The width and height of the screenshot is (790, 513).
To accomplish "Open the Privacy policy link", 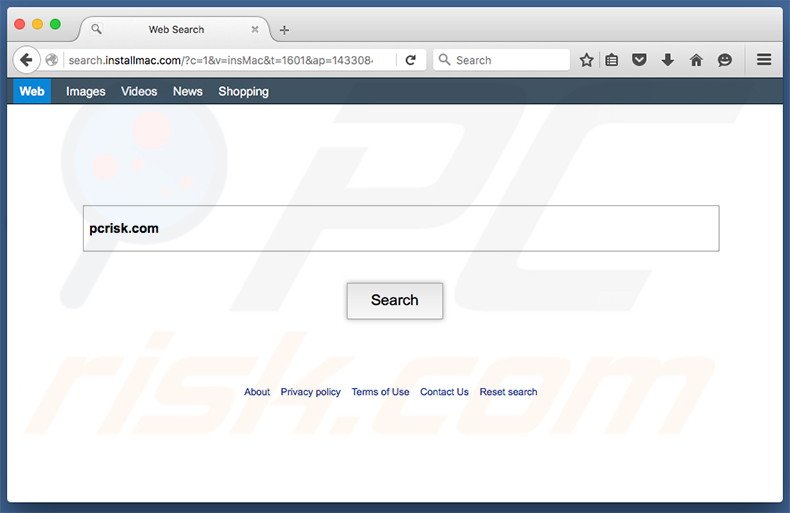I will 310,392.
